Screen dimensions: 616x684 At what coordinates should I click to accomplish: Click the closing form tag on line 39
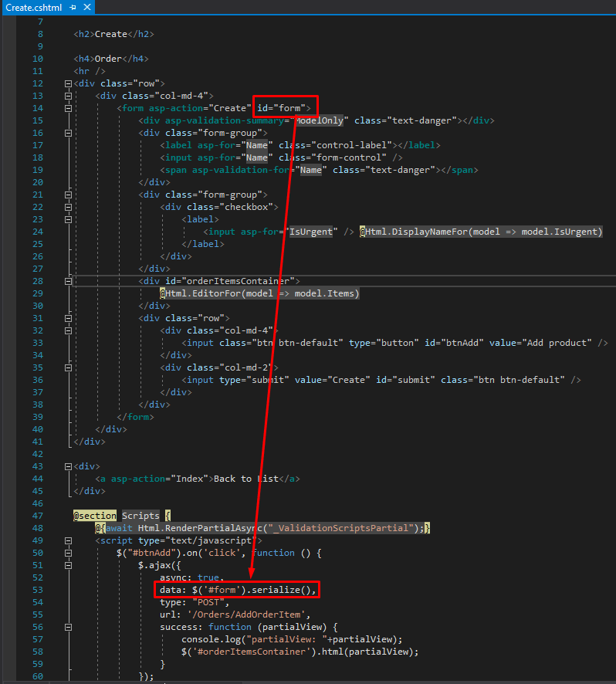click(135, 417)
